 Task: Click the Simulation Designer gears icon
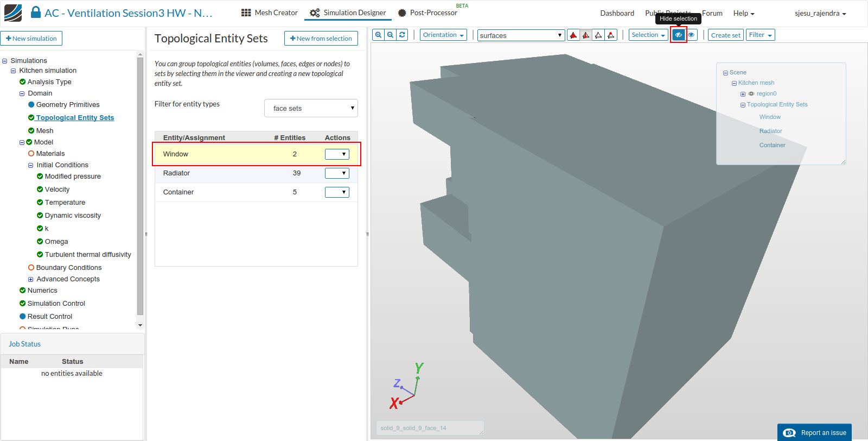[315, 12]
